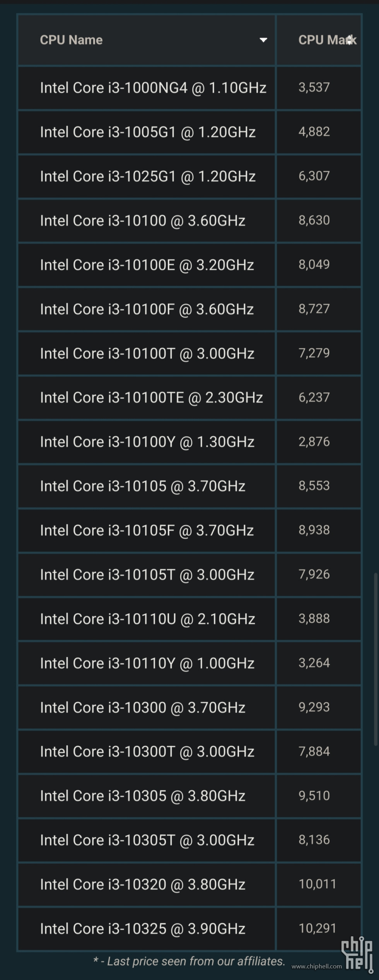Viewport: 379px width, 980px height.
Task: Open the Intel Core i3-10100F entry
Action: point(147,310)
